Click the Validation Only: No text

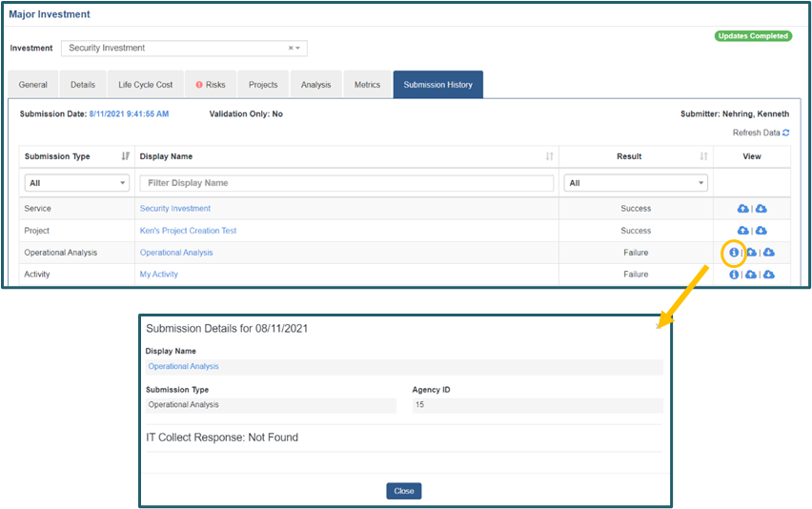tap(246, 114)
